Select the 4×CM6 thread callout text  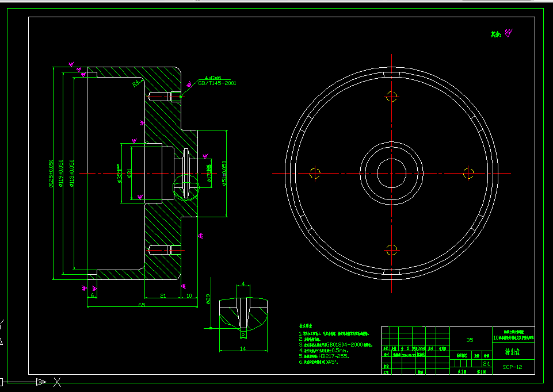pyautogui.click(x=213, y=78)
